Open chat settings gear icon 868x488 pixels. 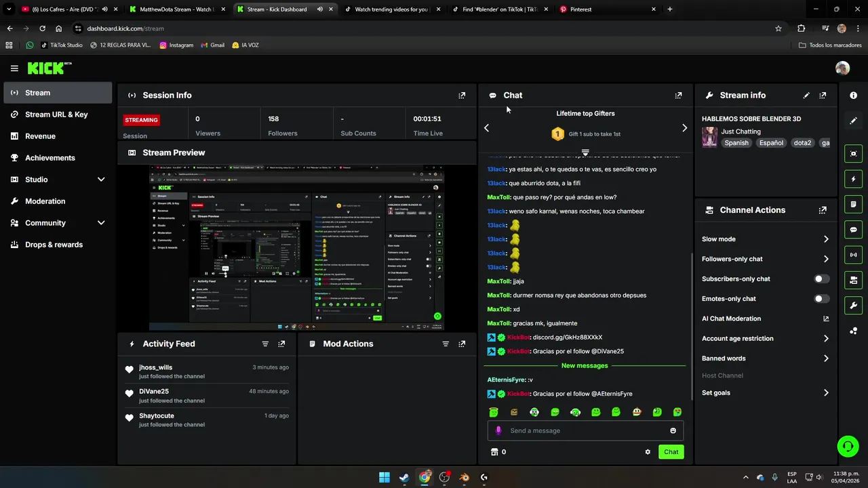(648, 452)
